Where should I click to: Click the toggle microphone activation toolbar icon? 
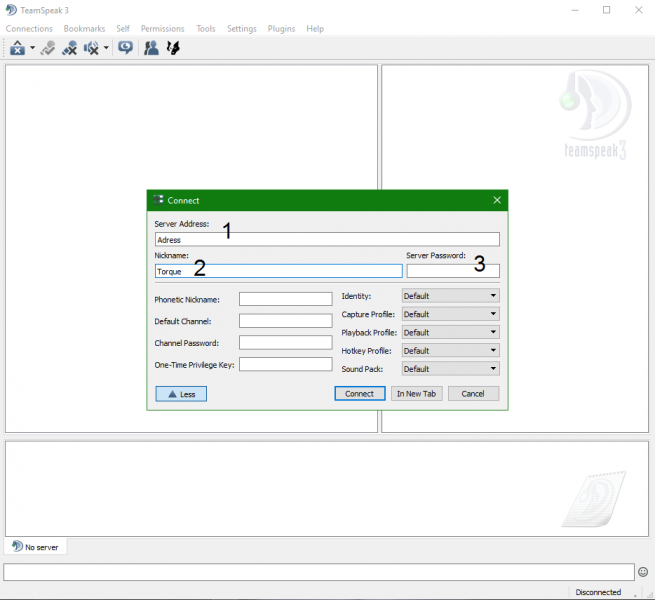coord(48,48)
